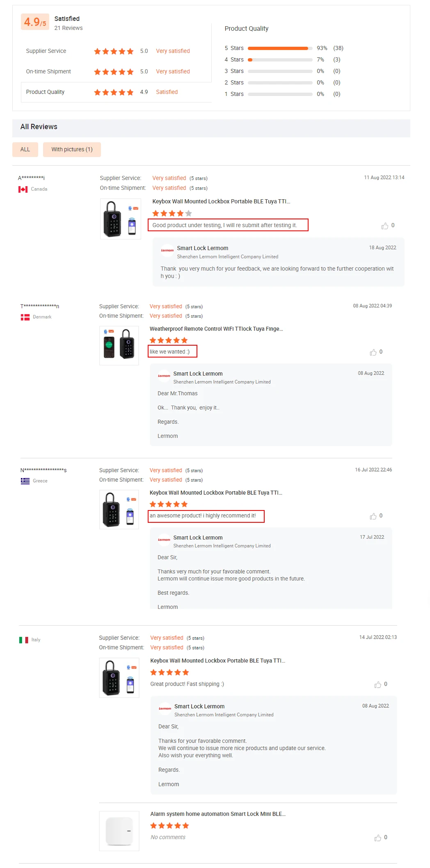Select the Product Quality rating row
This screenshot has width=430, height=868.
click(116, 92)
